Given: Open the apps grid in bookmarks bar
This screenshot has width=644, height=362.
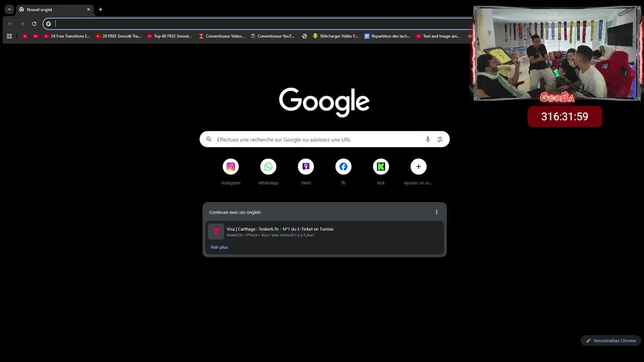Looking at the screenshot, I should pos(9,36).
